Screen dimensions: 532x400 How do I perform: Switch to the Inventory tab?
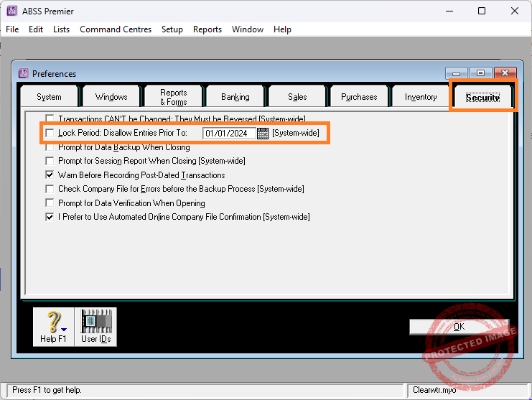point(421,97)
